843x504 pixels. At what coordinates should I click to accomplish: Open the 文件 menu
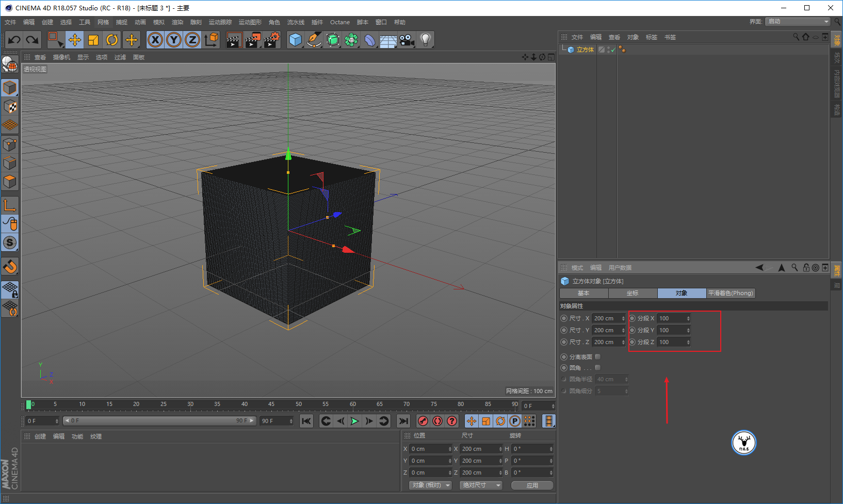coord(10,22)
